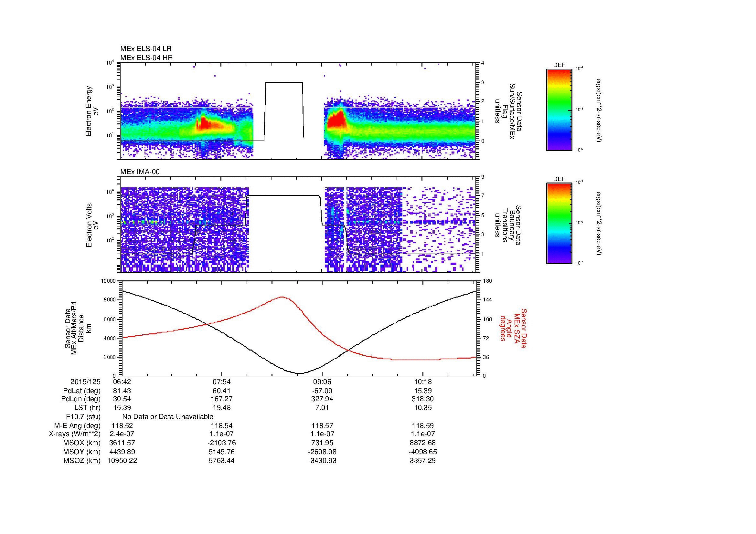Click the 'MSOY (km)' row label
Viewport: 756px width, 534px height.
point(82,452)
